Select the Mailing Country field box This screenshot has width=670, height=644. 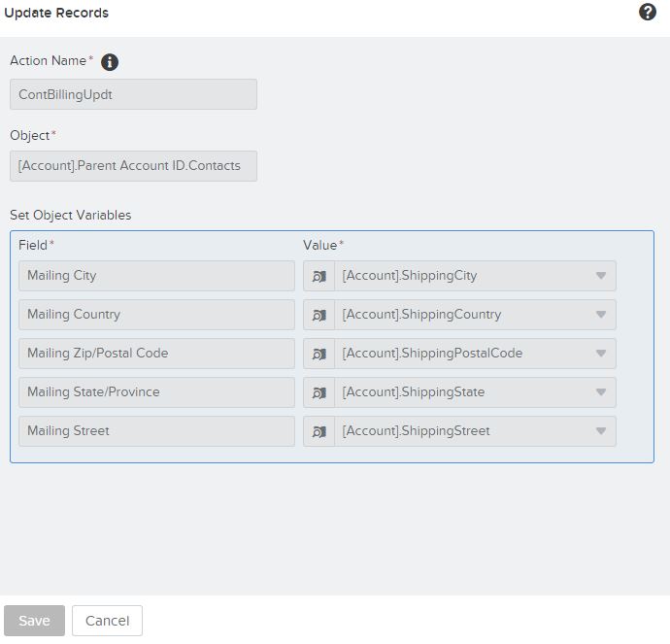(x=156, y=315)
